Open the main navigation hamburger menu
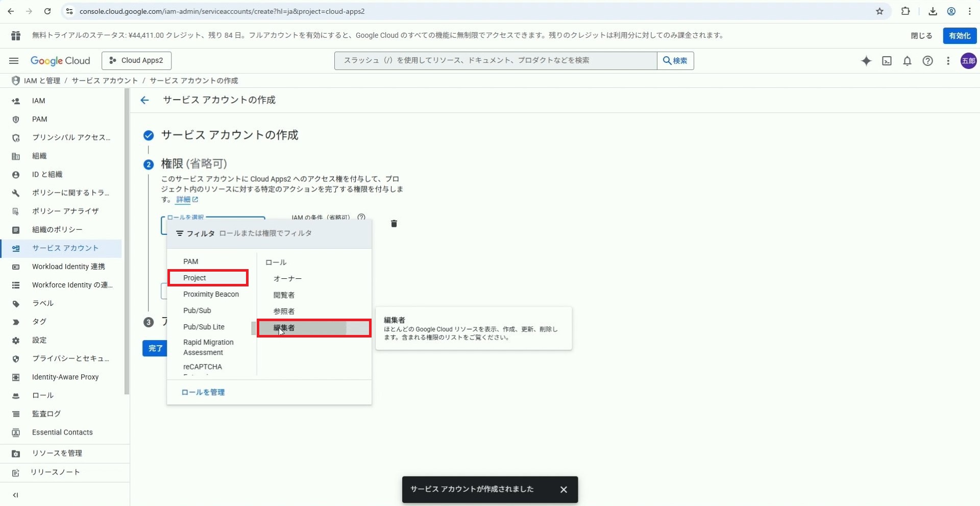This screenshot has height=506, width=980. tap(14, 61)
